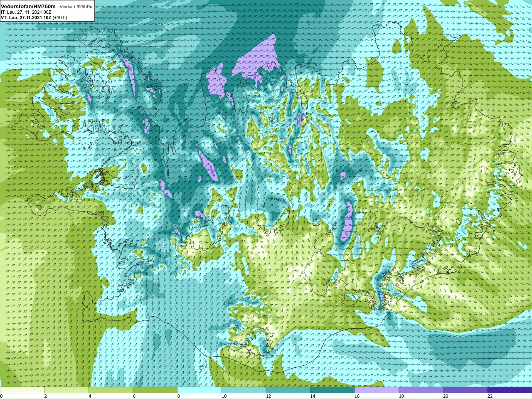The image size is (532, 399).
Task: Click the (+10 h) forecast offset text
Action: point(60,17)
